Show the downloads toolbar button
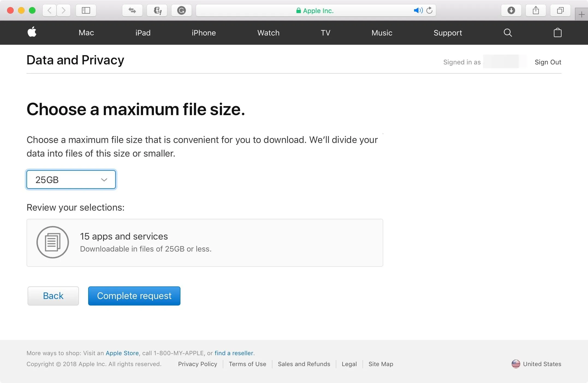This screenshot has height=383, width=588. (x=511, y=10)
